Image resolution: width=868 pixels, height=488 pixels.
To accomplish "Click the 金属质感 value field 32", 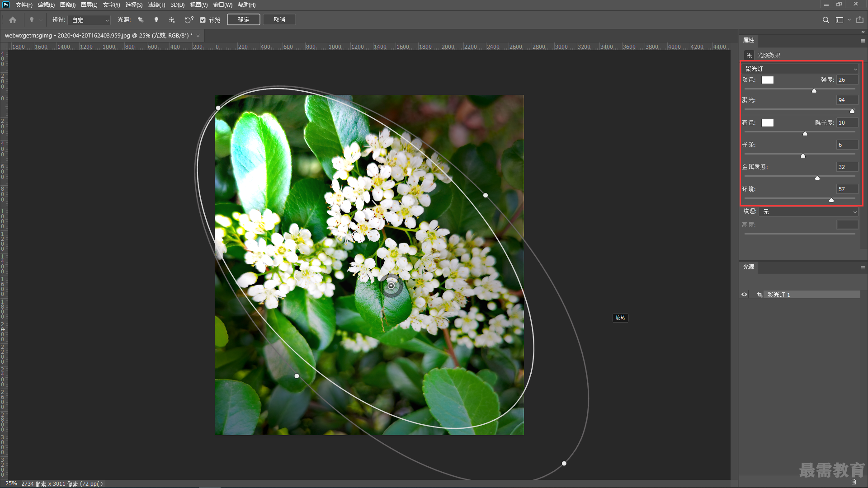I will click(x=847, y=167).
